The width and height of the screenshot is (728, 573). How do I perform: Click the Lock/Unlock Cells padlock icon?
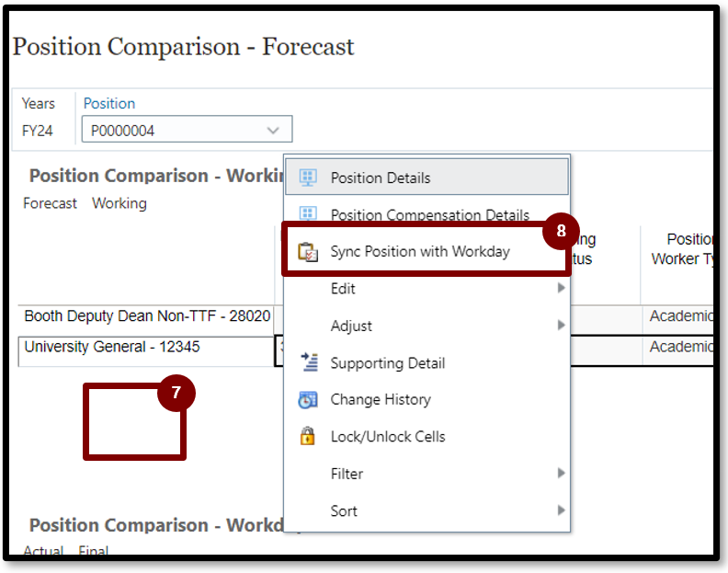click(309, 437)
